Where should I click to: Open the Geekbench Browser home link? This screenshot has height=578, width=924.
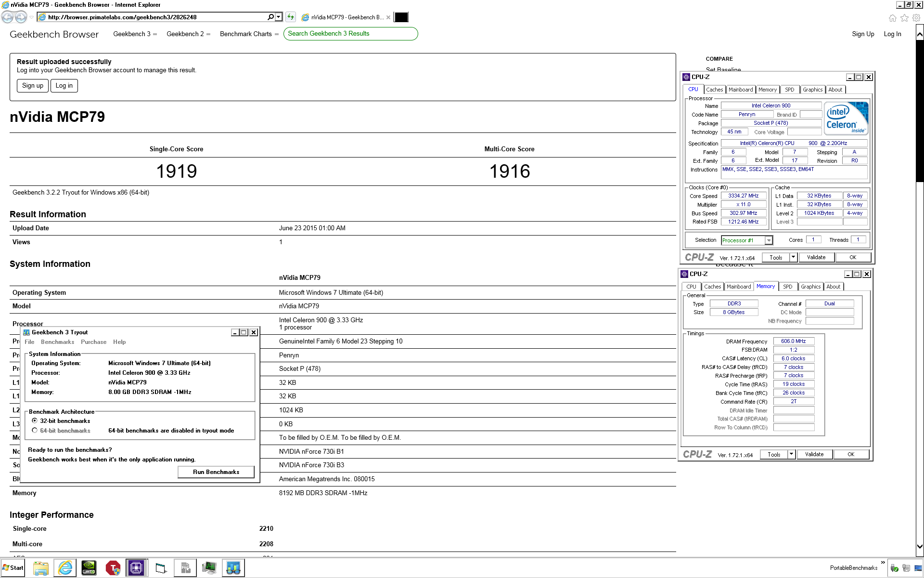(54, 34)
